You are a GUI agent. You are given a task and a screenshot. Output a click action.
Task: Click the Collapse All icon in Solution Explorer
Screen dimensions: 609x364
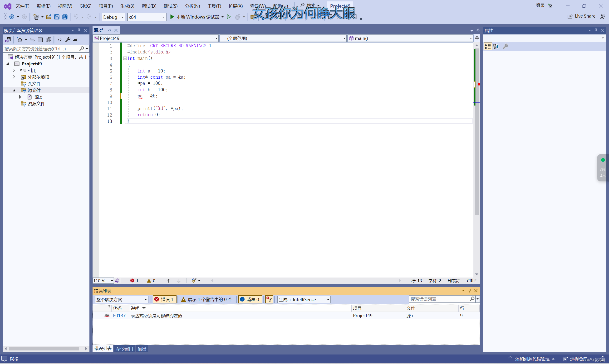40,39
